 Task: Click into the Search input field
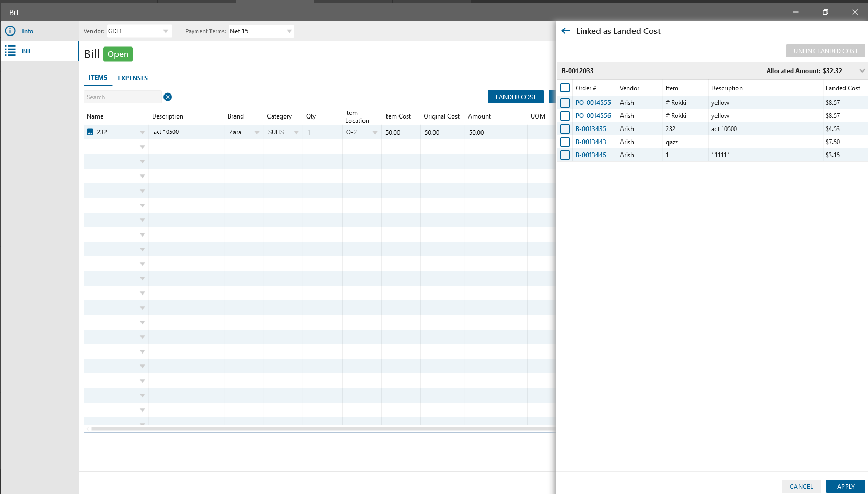click(123, 97)
